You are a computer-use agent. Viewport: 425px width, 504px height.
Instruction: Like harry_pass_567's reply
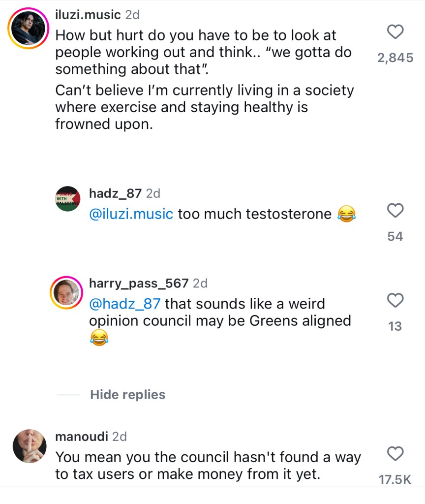coord(395,300)
